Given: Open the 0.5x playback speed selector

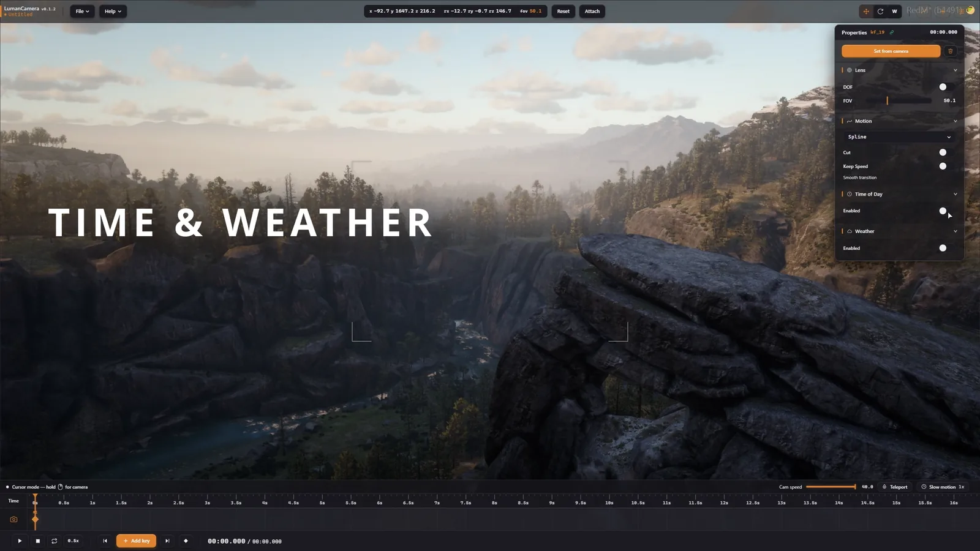Looking at the screenshot, I should [x=73, y=541].
